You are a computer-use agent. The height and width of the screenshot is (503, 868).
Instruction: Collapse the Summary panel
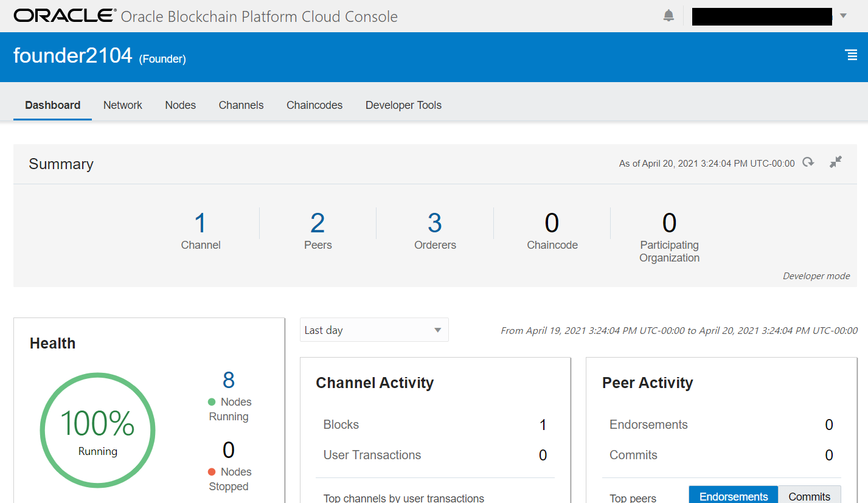(x=836, y=162)
